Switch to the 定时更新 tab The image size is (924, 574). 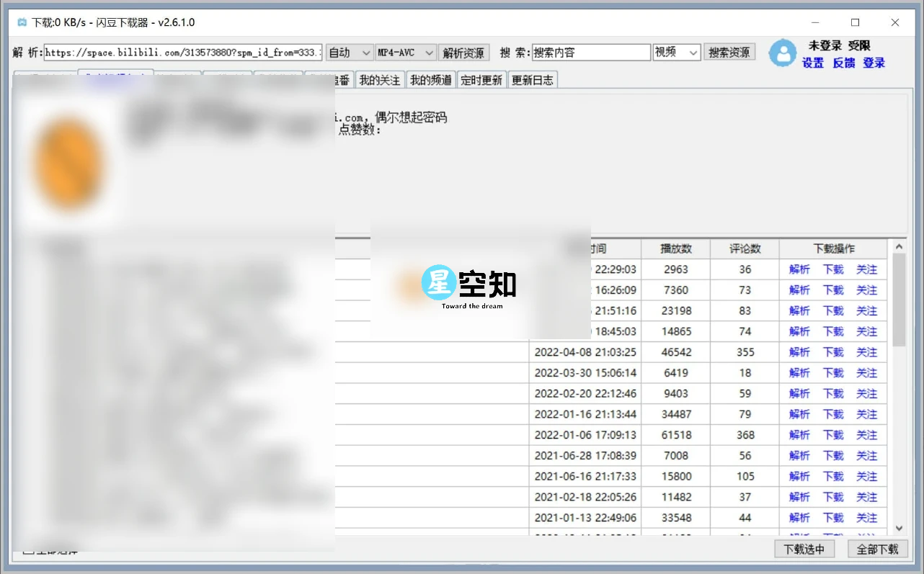481,79
